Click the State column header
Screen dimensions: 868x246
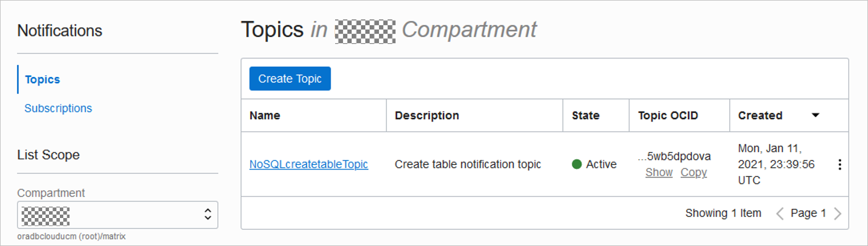(586, 115)
